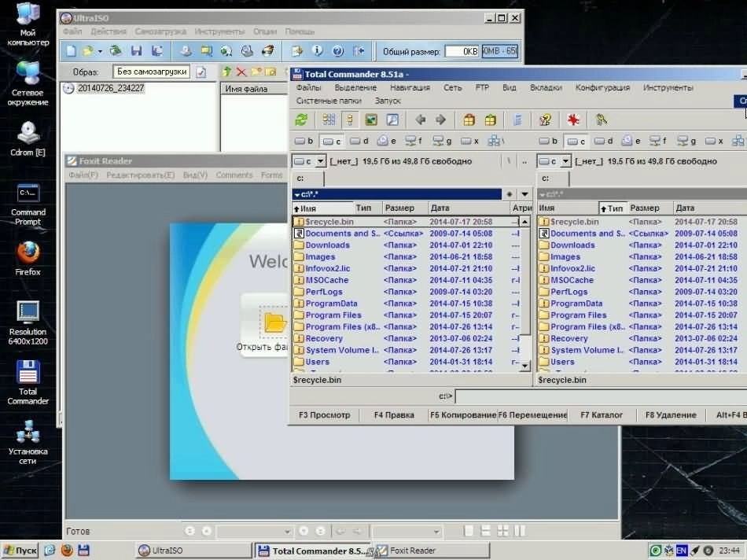Screen dimensions: 747x560
Task: Click the Total Commander refresh (reread) icon
Action: [x=301, y=120]
